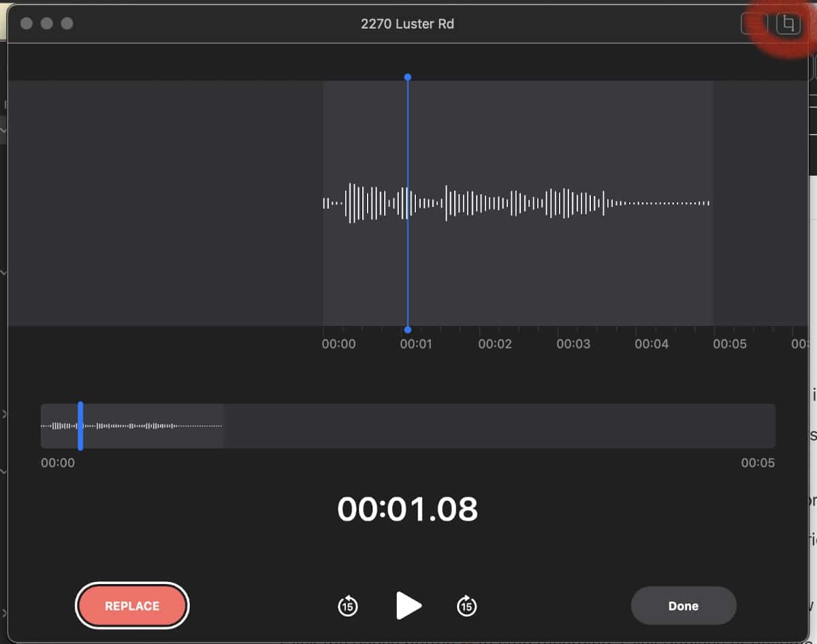The image size is (817, 644).
Task: Click the bottom dot of the waveform playhead
Action: 407,329
